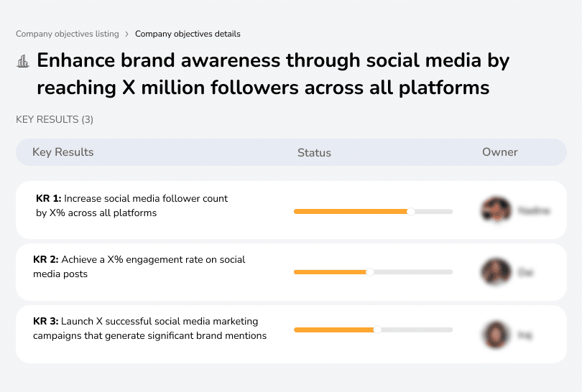Click the KR 2 progress slider handle
This screenshot has height=392, width=582.
(x=370, y=272)
